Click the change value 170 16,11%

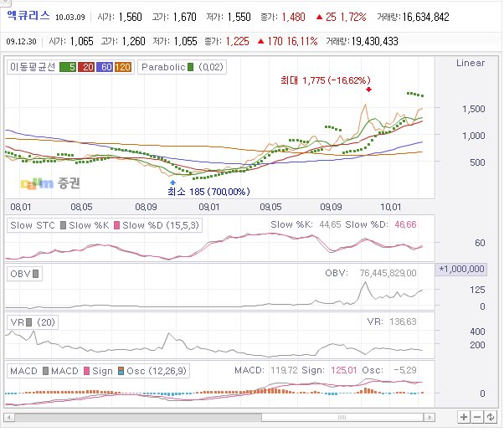pyautogui.click(x=292, y=41)
